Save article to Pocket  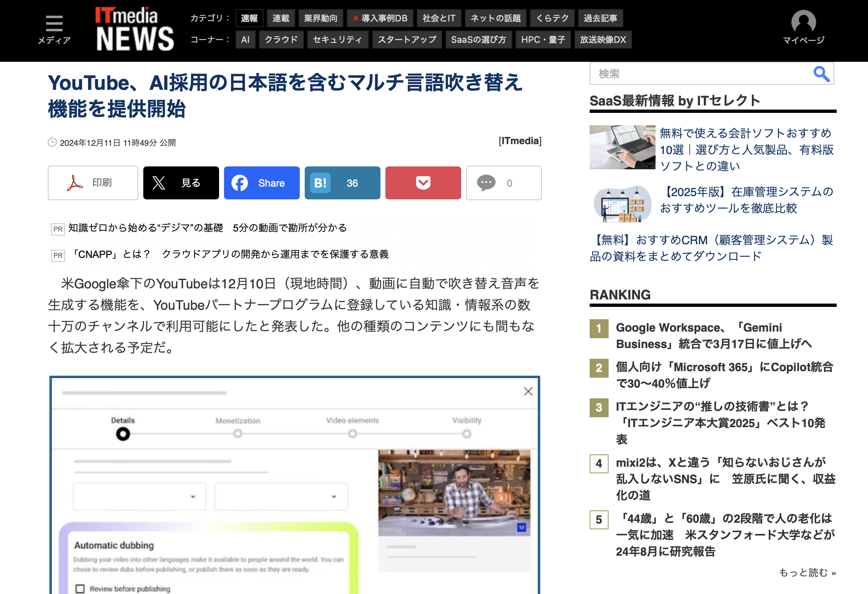(x=423, y=183)
